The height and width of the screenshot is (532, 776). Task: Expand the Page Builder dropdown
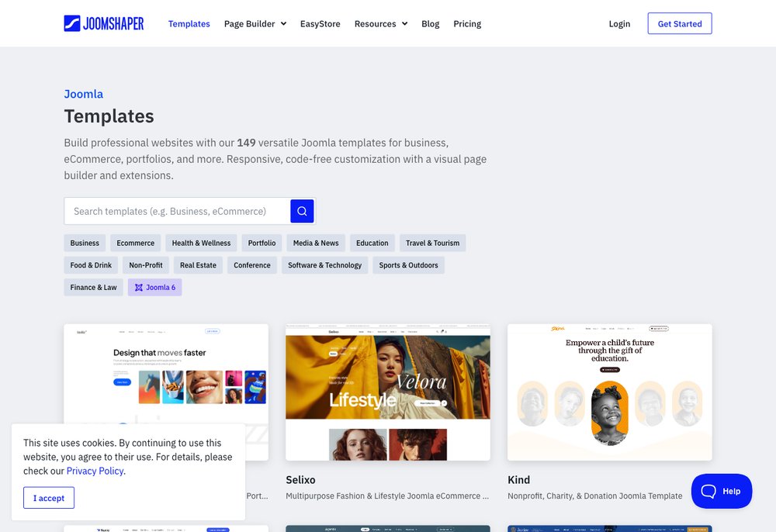(255, 24)
